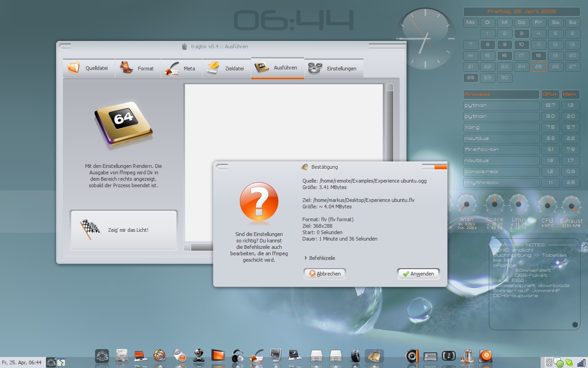This screenshot has width=588, height=368.
Task: Switch to the Quelldatei tab in tragtor
Action: 89,68
